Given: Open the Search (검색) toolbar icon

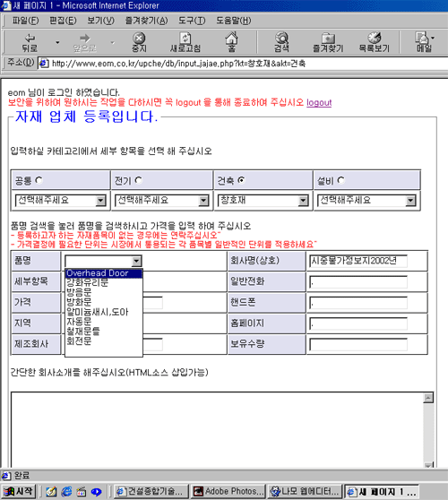Looking at the screenshot, I should (281, 43).
